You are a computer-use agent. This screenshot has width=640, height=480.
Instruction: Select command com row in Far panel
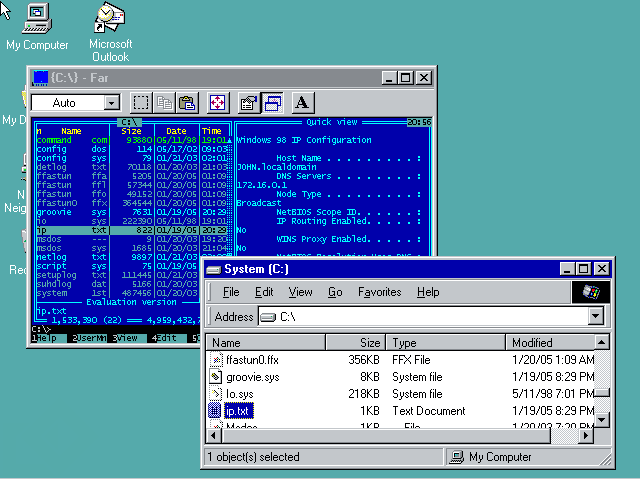[133, 140]
